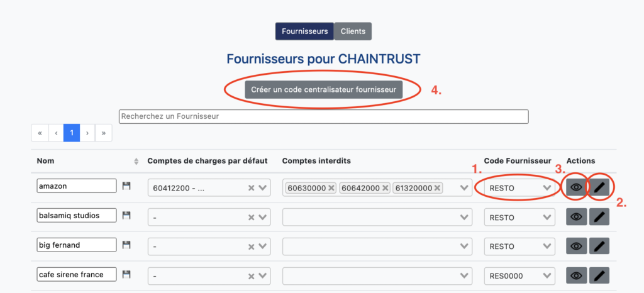Focus the Recherchez un Fournisseur search field
The width and height of the screenshot is (644, 293).
point(324,116)
